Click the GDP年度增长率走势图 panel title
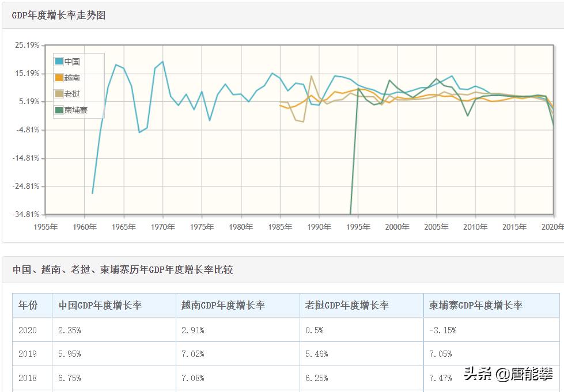The image size is (564, 392). pyautogui.click(x=59, y=16)
